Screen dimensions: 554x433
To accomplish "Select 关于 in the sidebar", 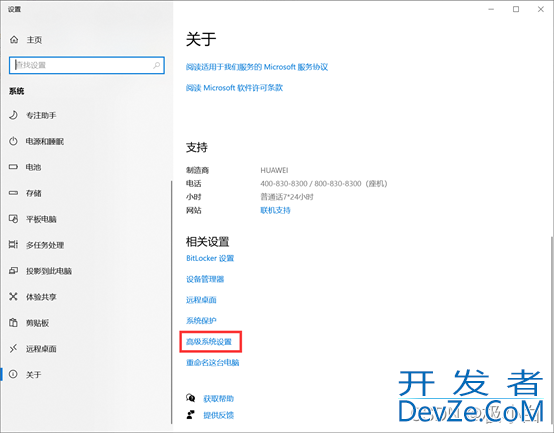I will (34, 375).
